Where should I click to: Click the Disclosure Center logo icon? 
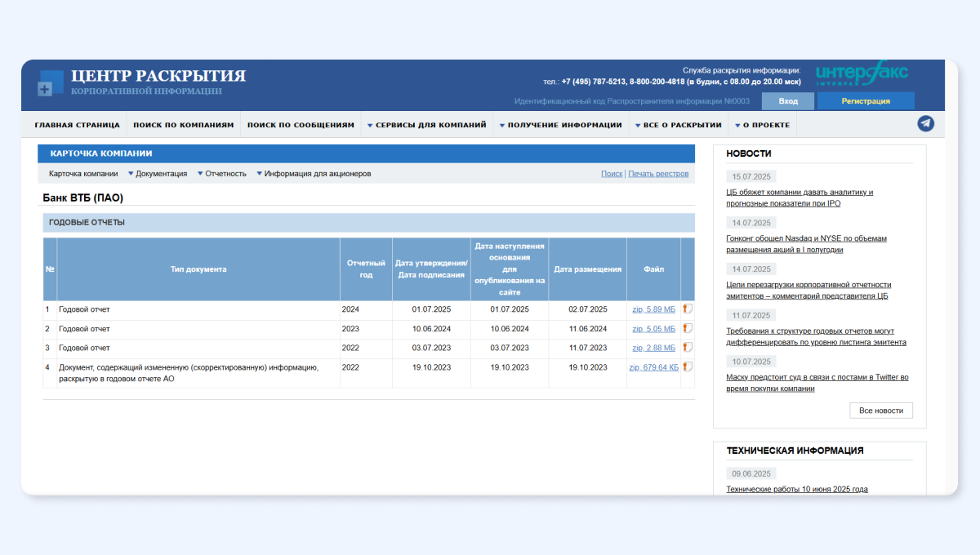(51, 83)
